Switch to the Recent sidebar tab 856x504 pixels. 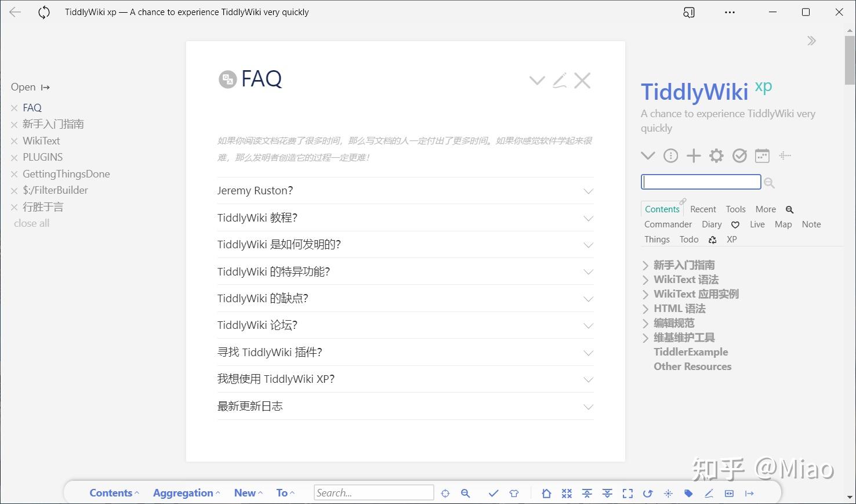pyautogui.click(x=703, y=209)
